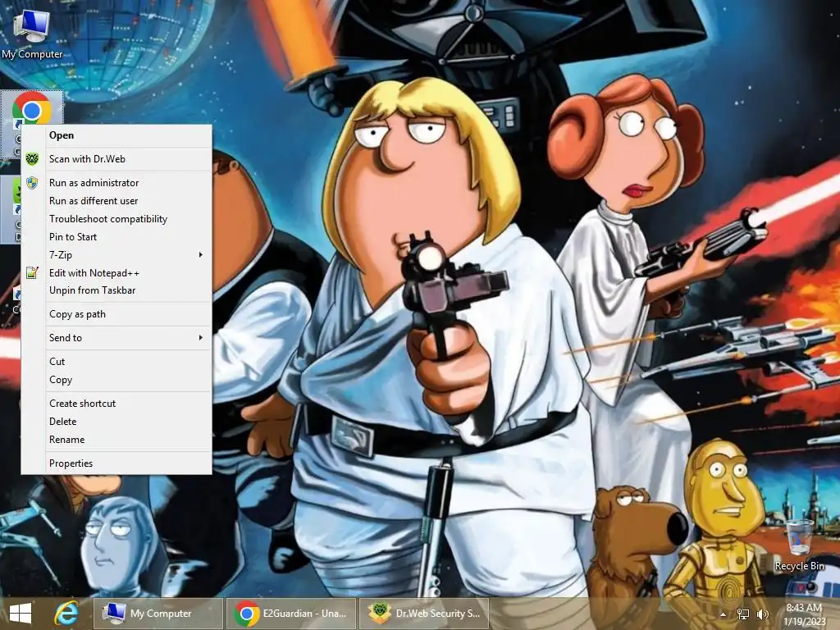Image resolution: width=840 pixels, height=630 pixels.
Task: Choose Run as different user
Action: (x=116, y=201)
